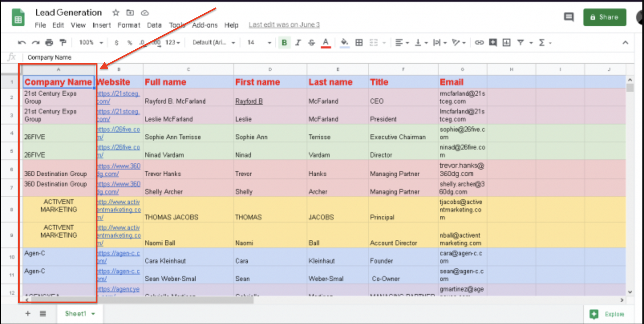Open the Data menu
644x324 pixels.
pos(154,25)
